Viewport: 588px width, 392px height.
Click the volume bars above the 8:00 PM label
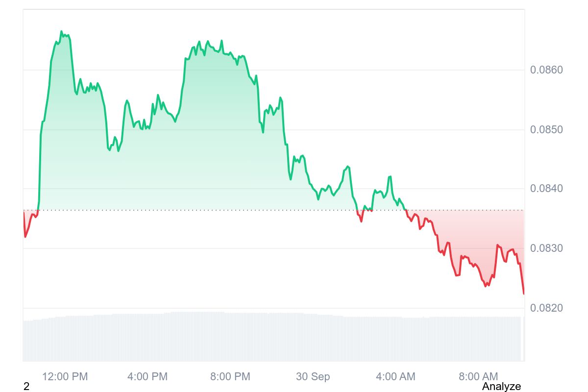[x=230, y=337]
